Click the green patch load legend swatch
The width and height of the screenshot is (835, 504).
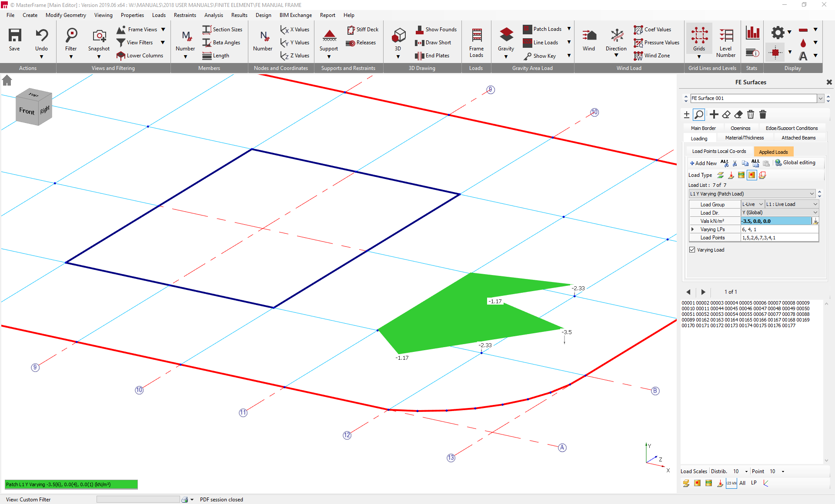(x=71, y=484)
